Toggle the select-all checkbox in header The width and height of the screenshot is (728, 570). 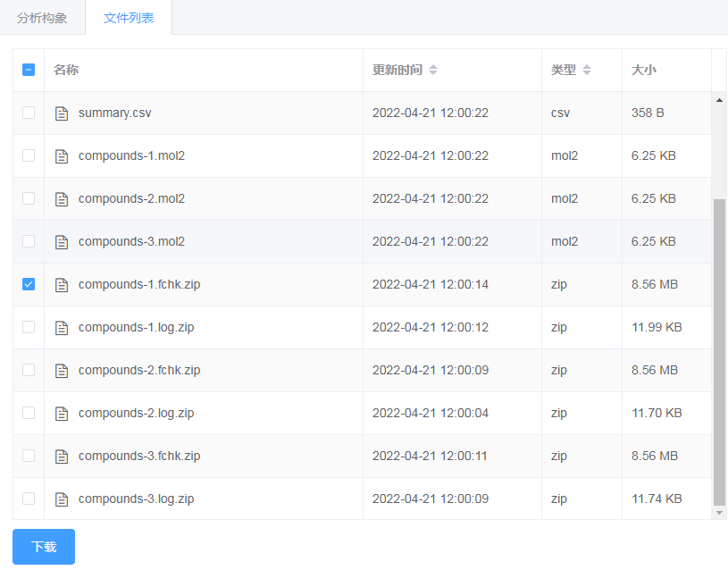[x=29, y=70]
